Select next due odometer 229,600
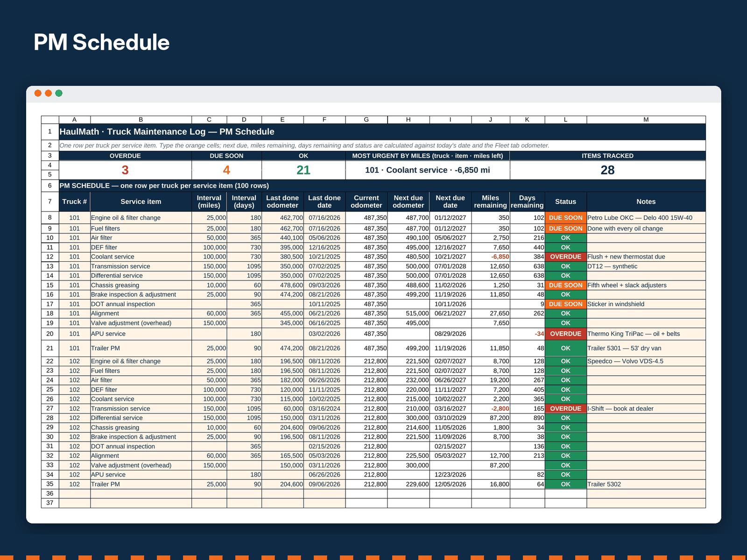The width and height of the screenshot is (747, 560). [409, 484]
